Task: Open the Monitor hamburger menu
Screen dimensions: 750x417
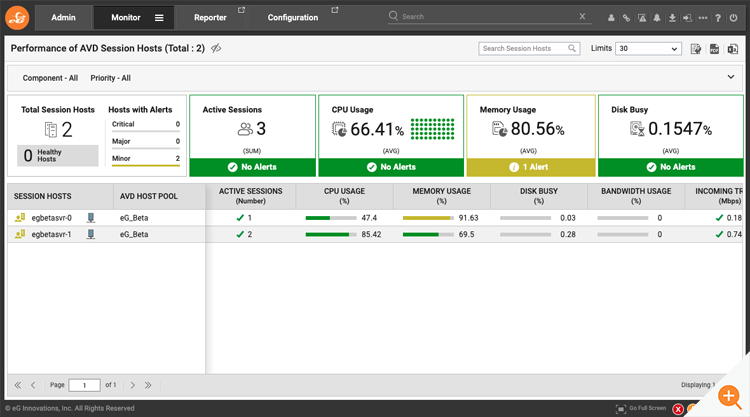Action: point(159,18)
